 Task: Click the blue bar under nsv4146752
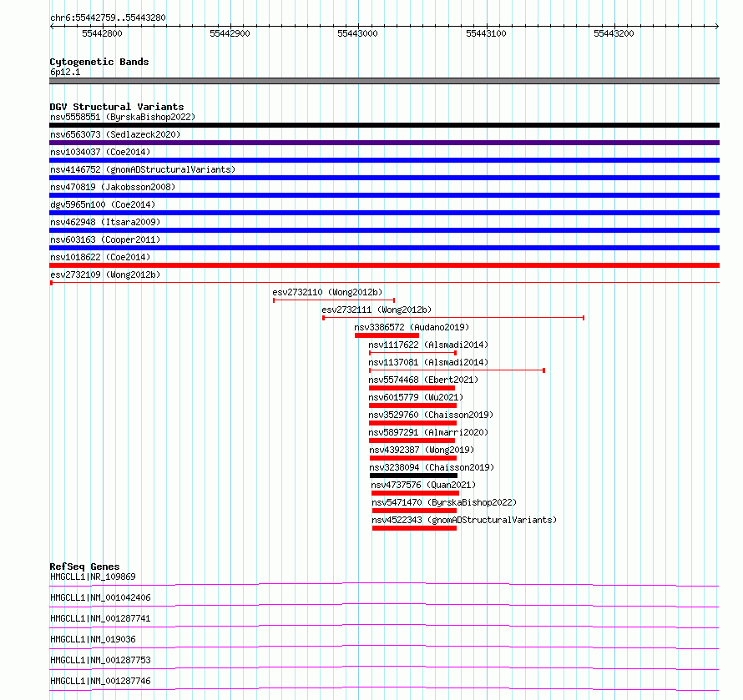pyautogui.click(x=384, y=178)
